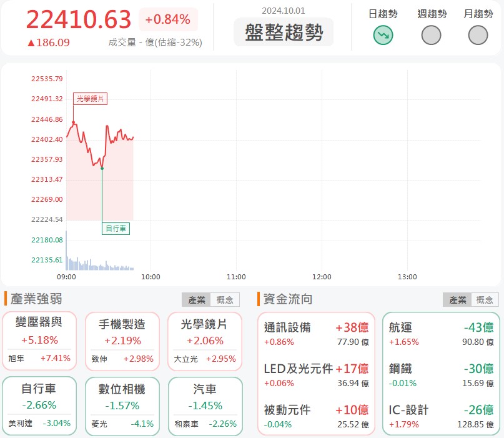504x438 pixels.
Task: Click the 128.85 億 turnover value
Action: 475,424
